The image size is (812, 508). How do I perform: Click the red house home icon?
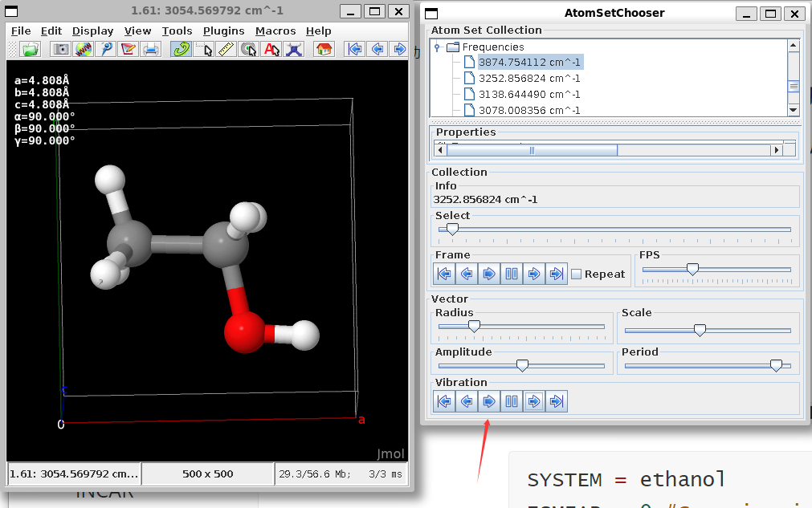pyautogui.click(x=324, y=49)
